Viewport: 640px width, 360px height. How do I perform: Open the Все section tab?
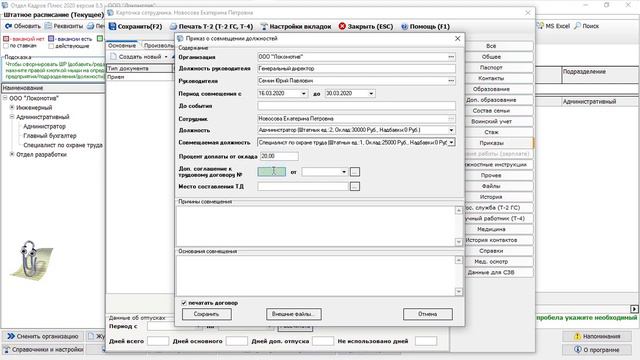pos(491,46)
